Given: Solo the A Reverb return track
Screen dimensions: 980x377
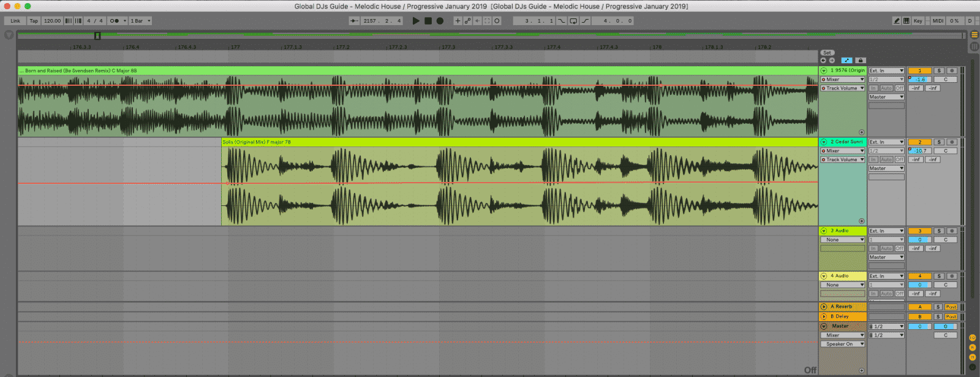Looking at the screenshot, I should [938, 307].
